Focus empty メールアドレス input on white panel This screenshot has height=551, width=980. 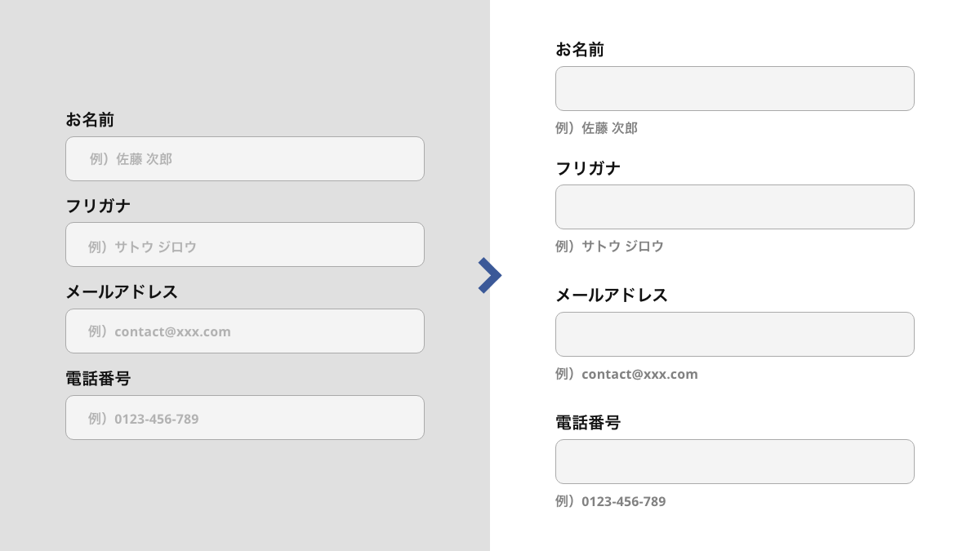[x=734, y=334]
